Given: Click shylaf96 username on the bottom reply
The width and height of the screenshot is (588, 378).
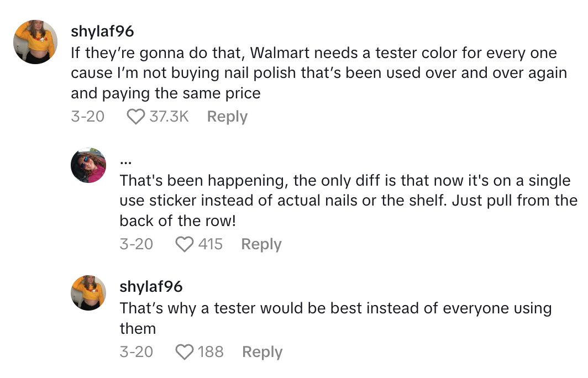Looking at the screenshot, I should (151, 286).
